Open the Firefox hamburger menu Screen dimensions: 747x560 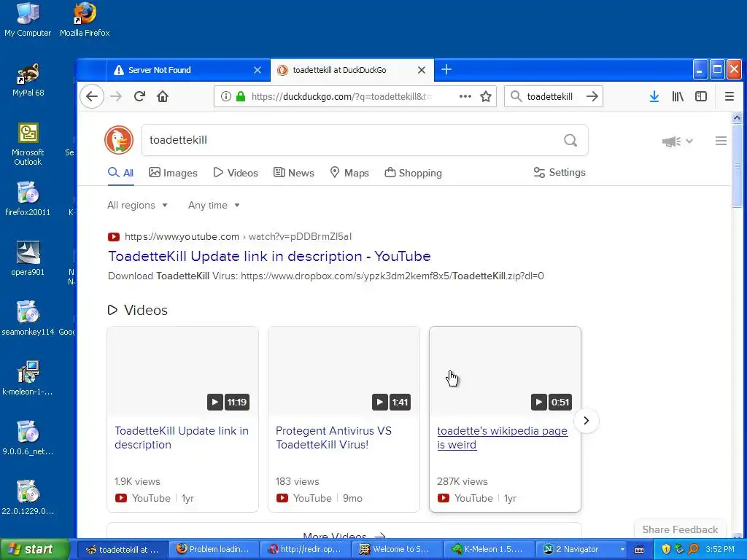(x=729, y=97)
